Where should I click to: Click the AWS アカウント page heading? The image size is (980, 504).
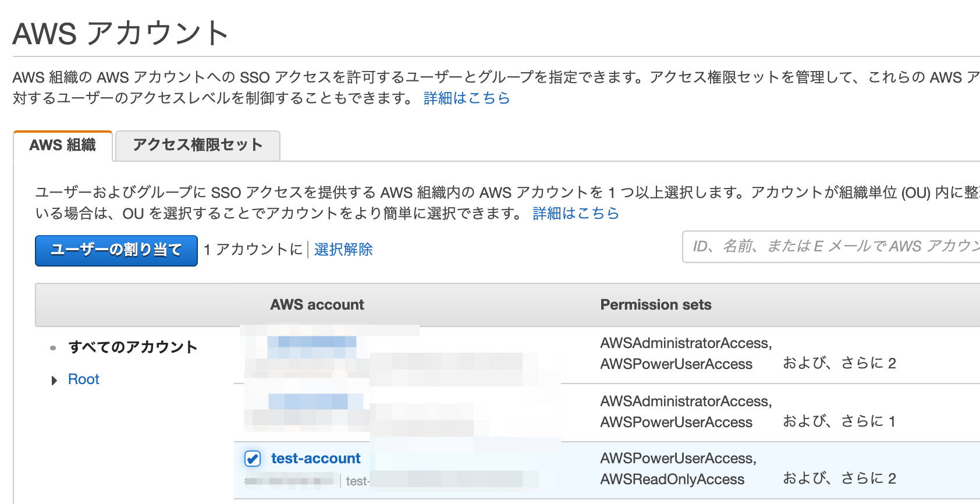click(120, 33)
